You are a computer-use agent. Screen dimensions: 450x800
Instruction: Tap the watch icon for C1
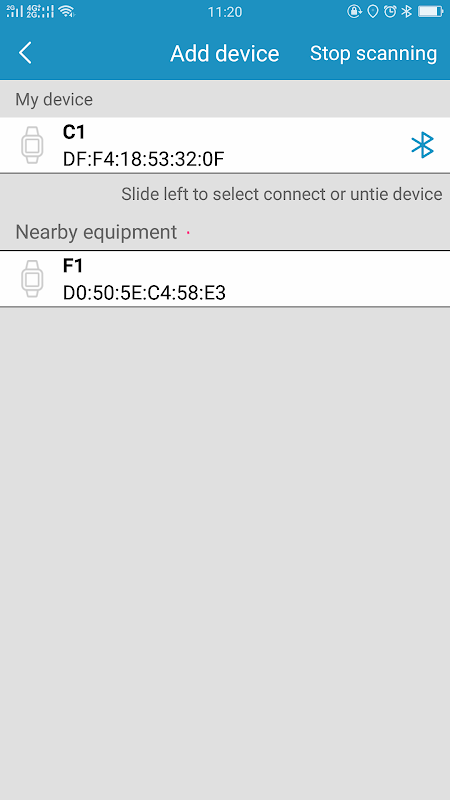pyautogui.click(x=32, y=145)
